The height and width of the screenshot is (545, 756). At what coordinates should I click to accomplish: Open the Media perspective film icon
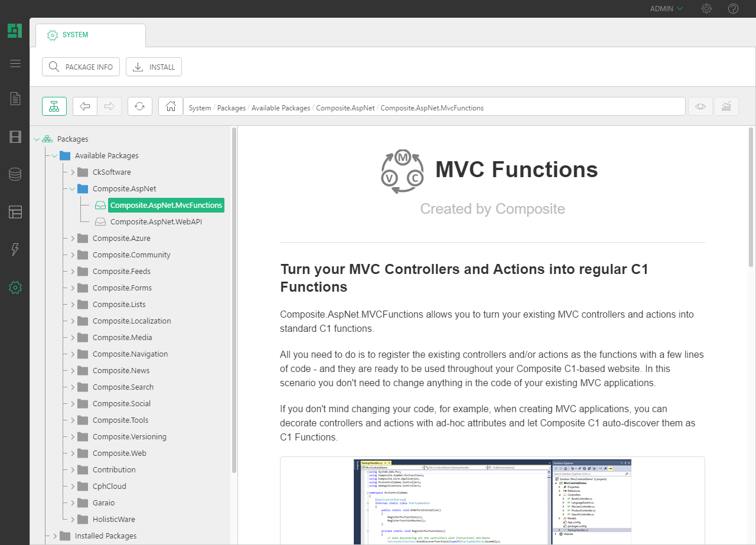pos(15,137)
